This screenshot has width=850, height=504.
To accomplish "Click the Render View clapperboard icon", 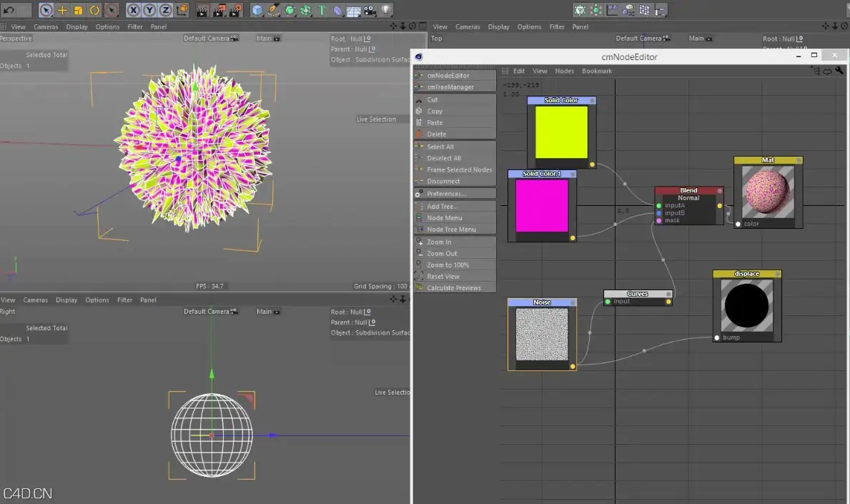I will (202, 10).
